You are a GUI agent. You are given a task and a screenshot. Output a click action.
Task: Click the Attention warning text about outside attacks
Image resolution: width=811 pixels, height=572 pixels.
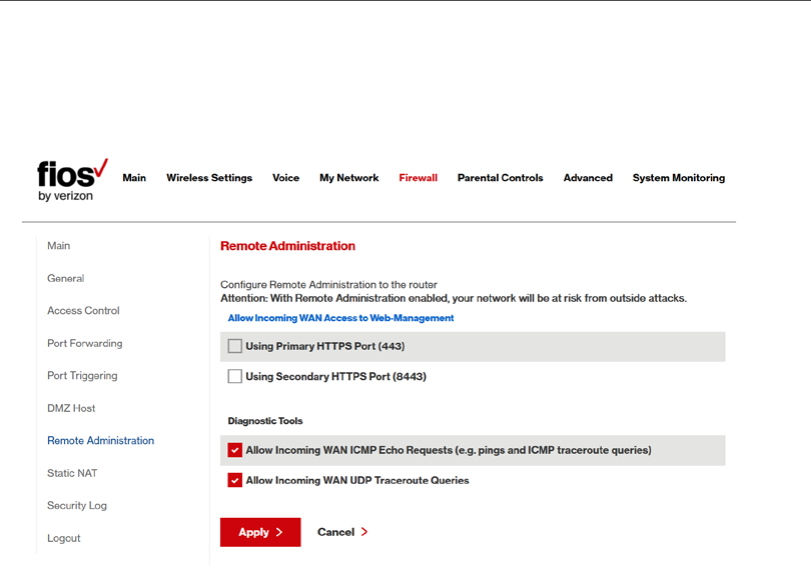pyautogui.click(x=454, y=298)
